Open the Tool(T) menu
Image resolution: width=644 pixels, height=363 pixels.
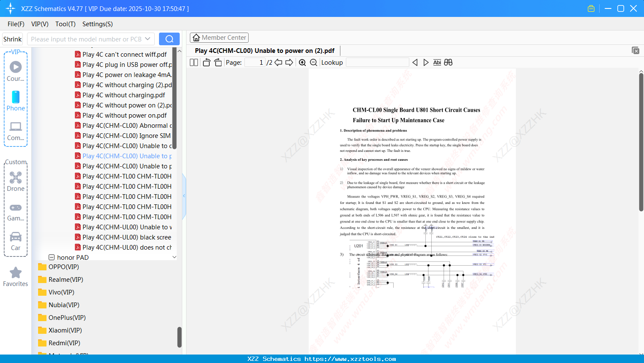point(66,24)
